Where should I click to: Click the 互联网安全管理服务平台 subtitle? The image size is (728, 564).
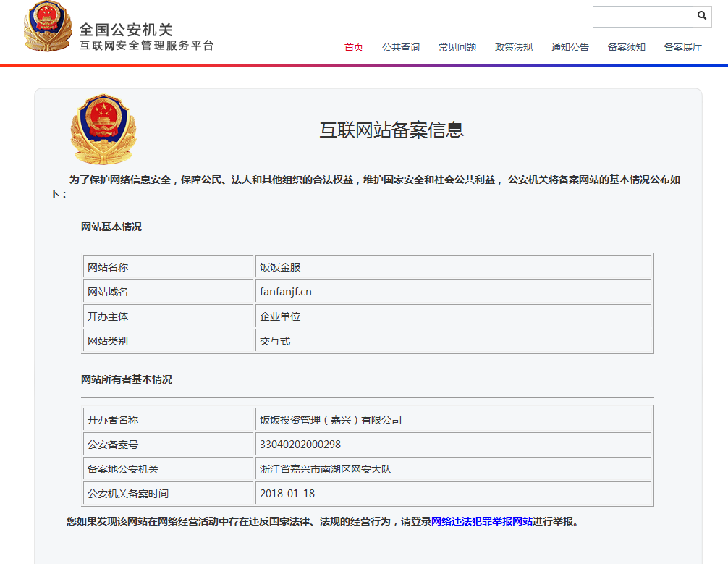pos(147,45)
